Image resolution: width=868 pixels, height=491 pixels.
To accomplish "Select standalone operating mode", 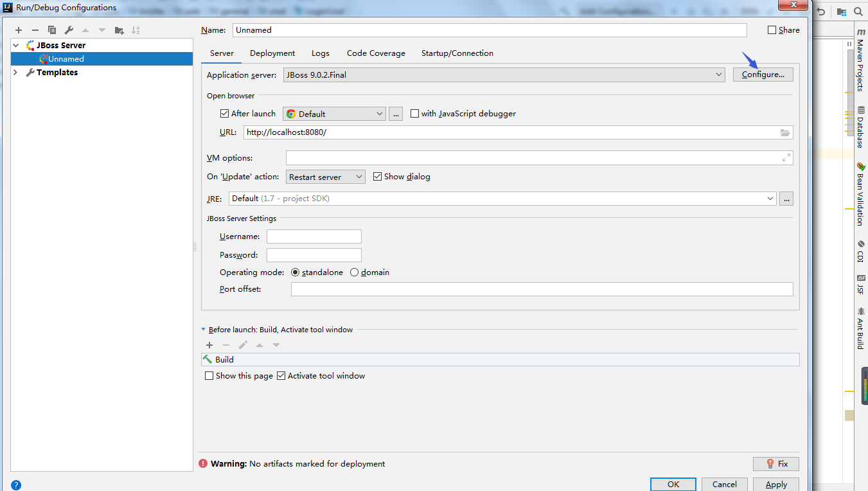I will pos(296,272).
